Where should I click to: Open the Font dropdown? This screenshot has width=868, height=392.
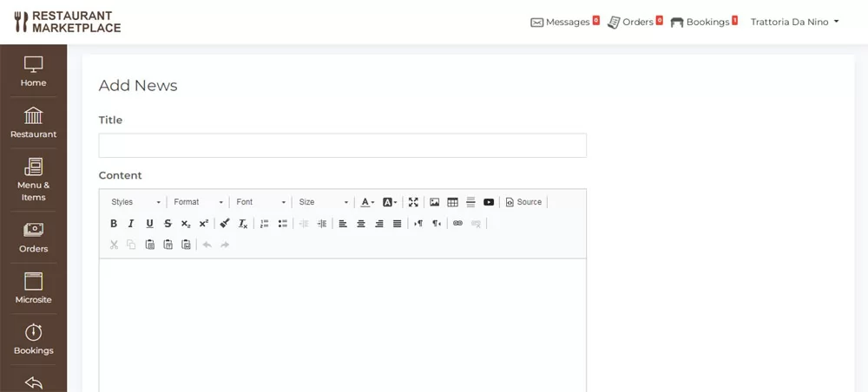tap(260, 202)
